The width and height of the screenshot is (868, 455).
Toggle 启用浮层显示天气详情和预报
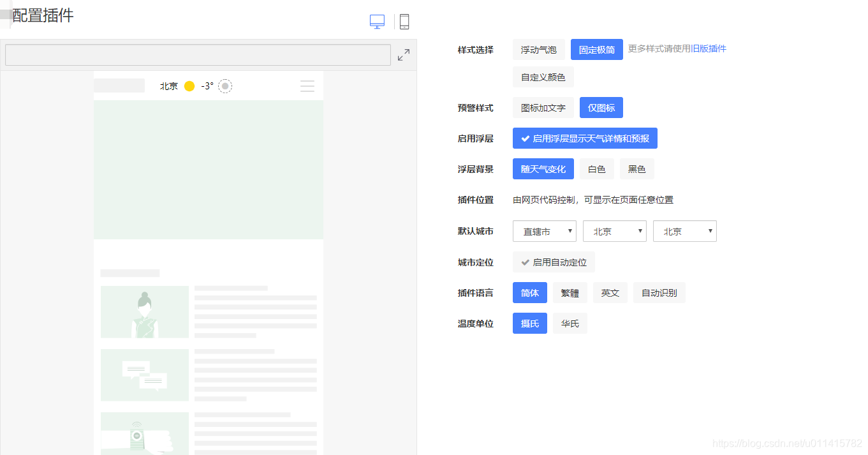(x=585, y=138)
